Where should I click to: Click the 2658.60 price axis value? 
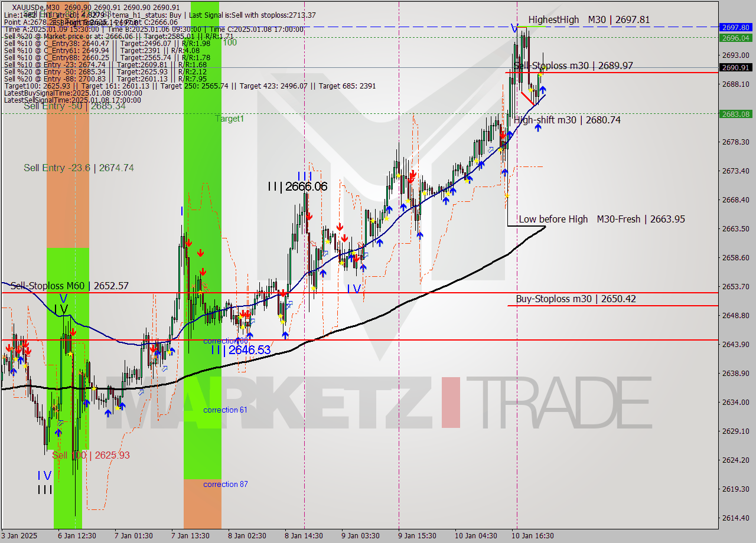(735, 257)
